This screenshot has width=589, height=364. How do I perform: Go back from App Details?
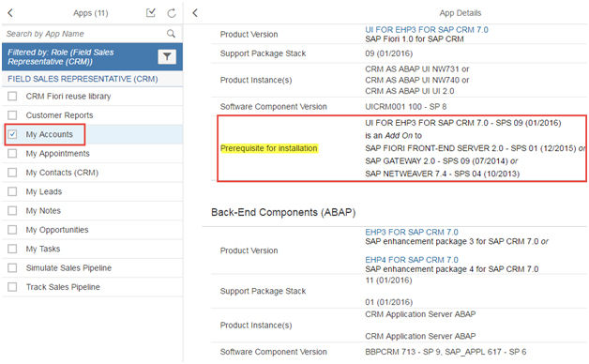(x=195, y=13)
